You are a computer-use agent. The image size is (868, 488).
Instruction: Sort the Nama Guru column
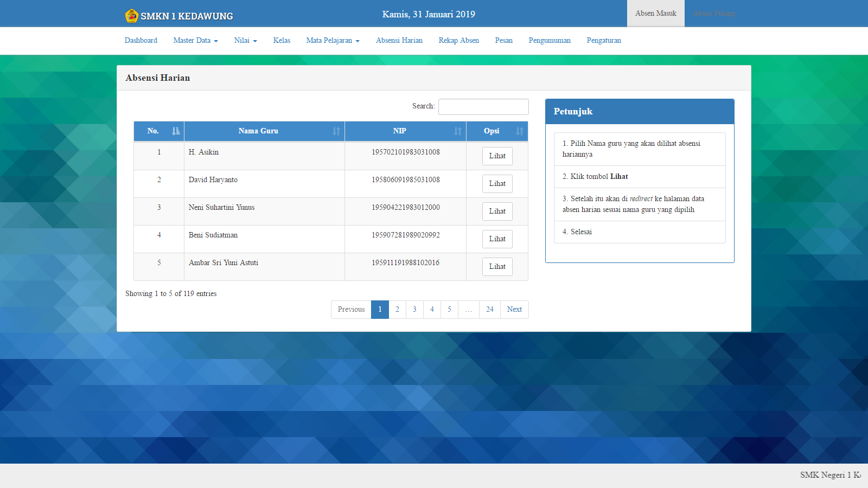pyautogui.click(x=335, y=131)
